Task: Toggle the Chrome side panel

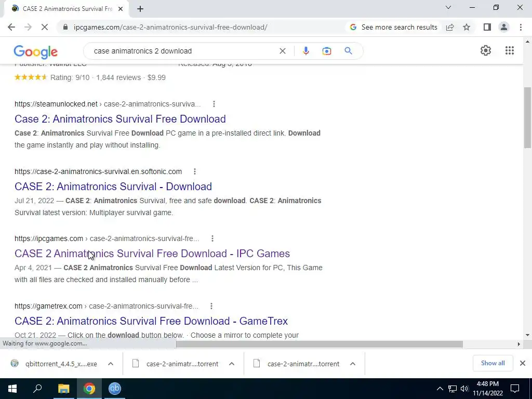Action: pos(487,27)
